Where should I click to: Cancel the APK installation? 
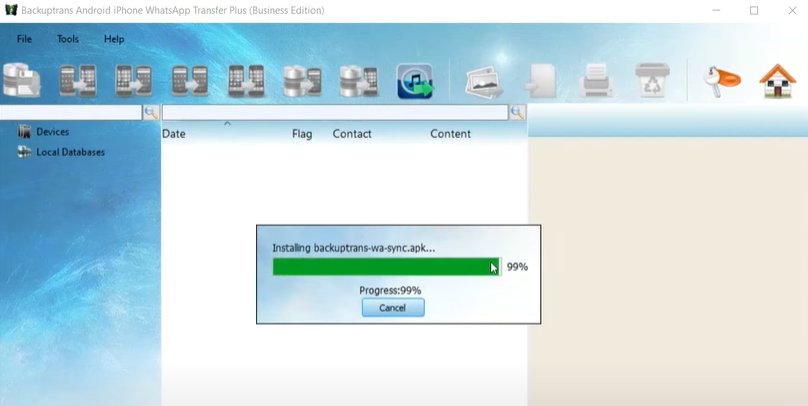393,308
